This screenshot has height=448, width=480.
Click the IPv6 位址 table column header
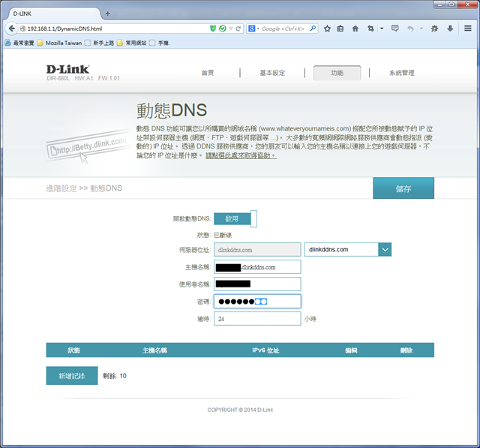point(265,350)
